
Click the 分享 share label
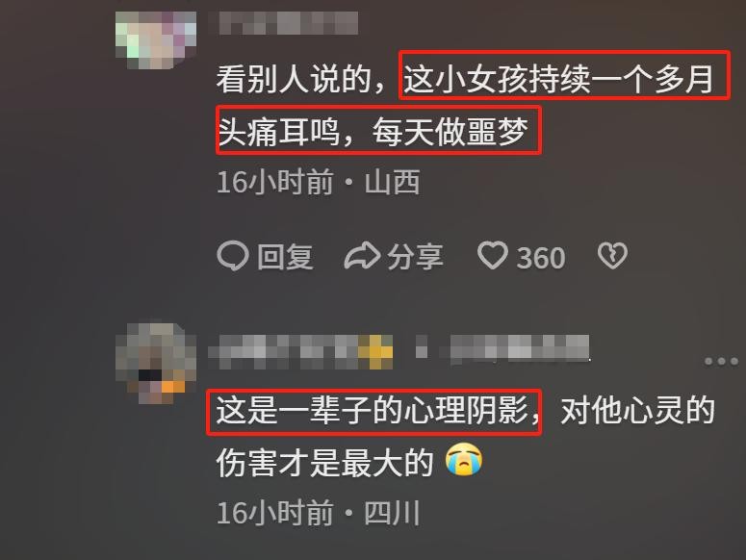pos(415,257)
